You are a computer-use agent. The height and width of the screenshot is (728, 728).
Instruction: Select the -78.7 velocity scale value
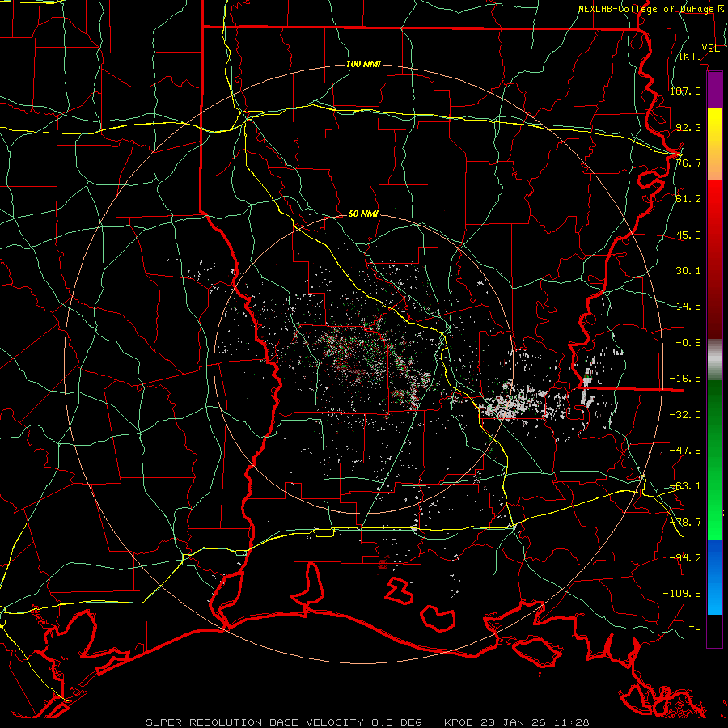685,523
